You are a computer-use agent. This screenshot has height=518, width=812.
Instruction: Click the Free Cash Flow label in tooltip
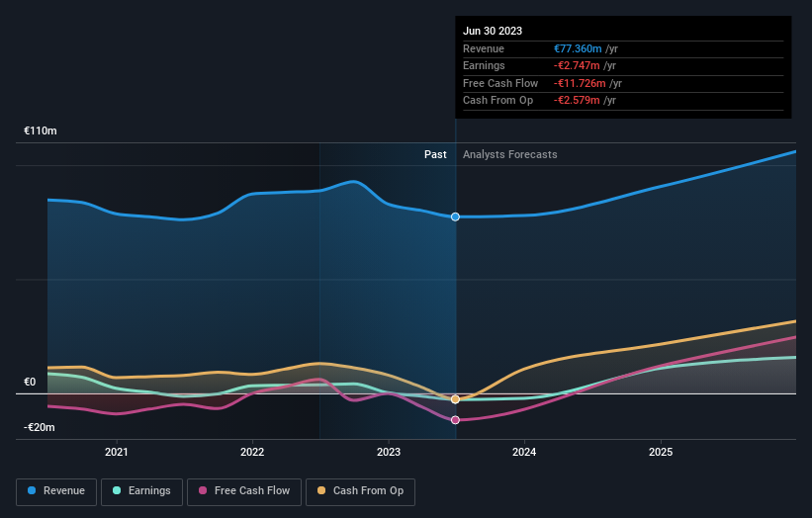(x=500, y=83)
